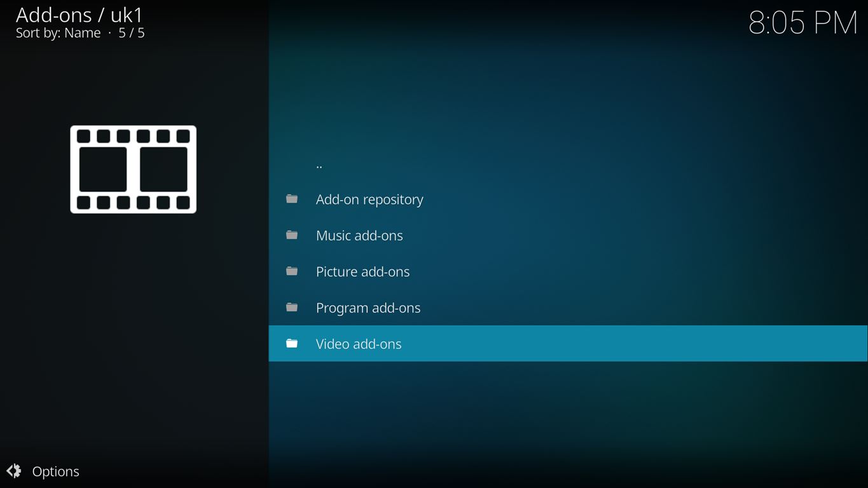868x488 pixels.
Task: Click the 'Sort by: Name' text
Action: pos(59,33)
